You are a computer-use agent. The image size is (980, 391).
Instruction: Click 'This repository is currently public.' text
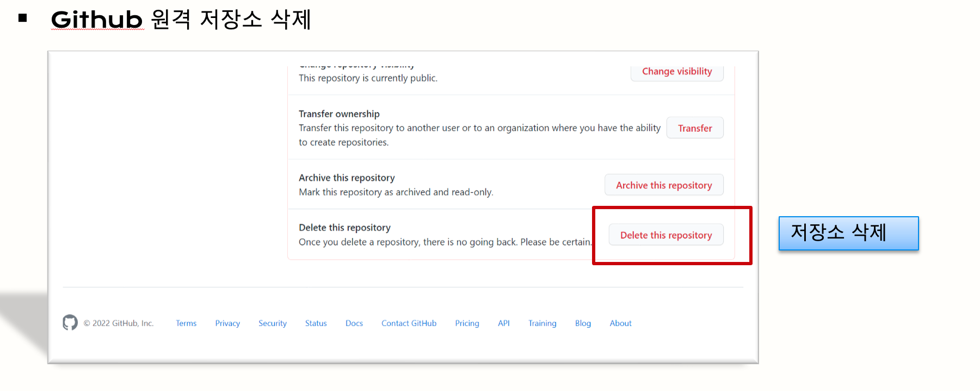coord(368,78)
